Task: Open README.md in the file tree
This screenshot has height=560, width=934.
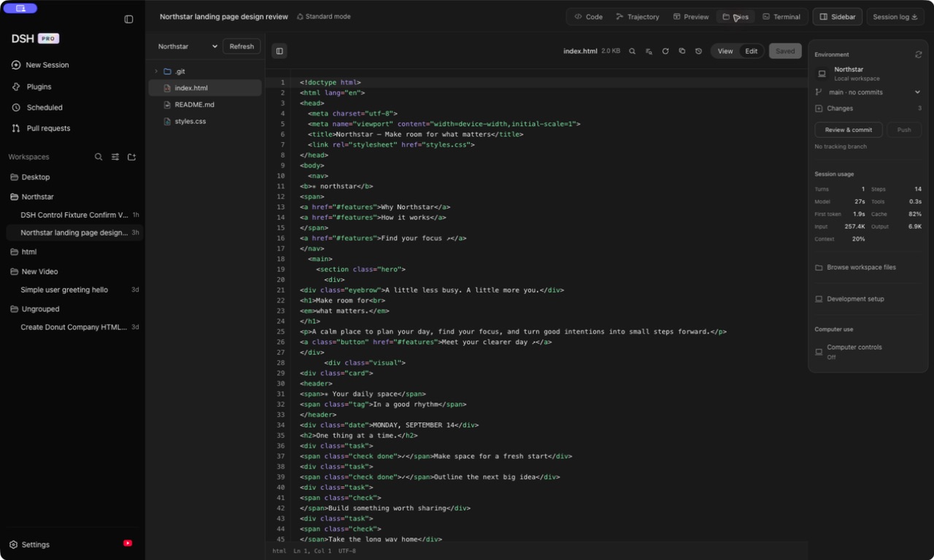Action: (205, 105)
